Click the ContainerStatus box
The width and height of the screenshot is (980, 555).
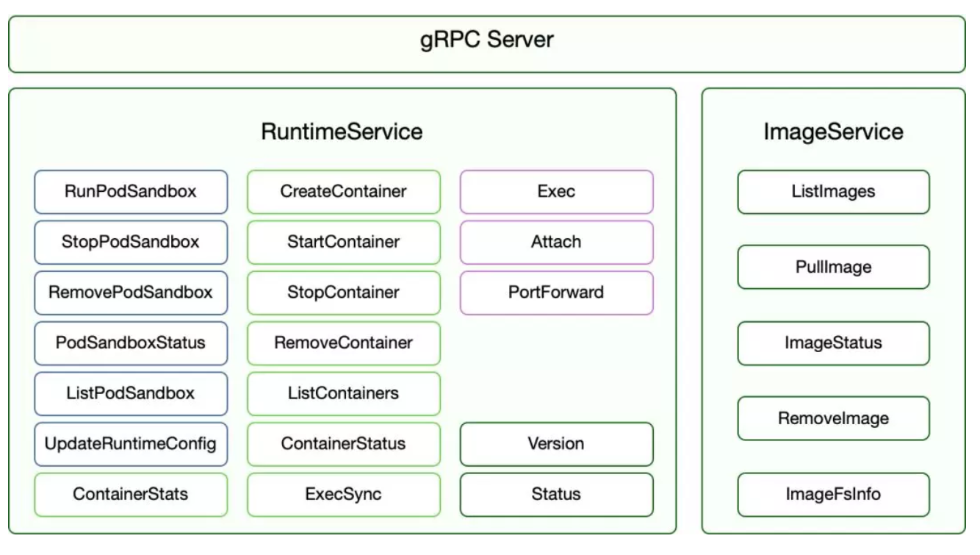tap(343, 444)
